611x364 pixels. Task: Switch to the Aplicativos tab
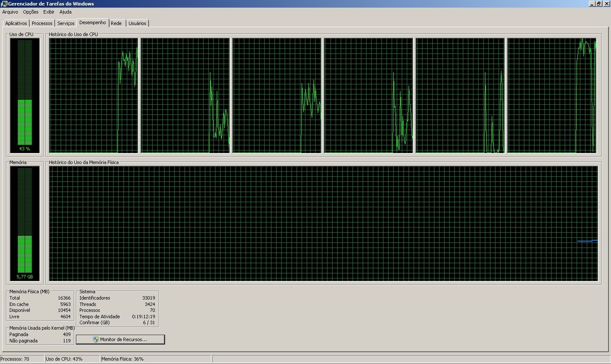click(16, 23)
